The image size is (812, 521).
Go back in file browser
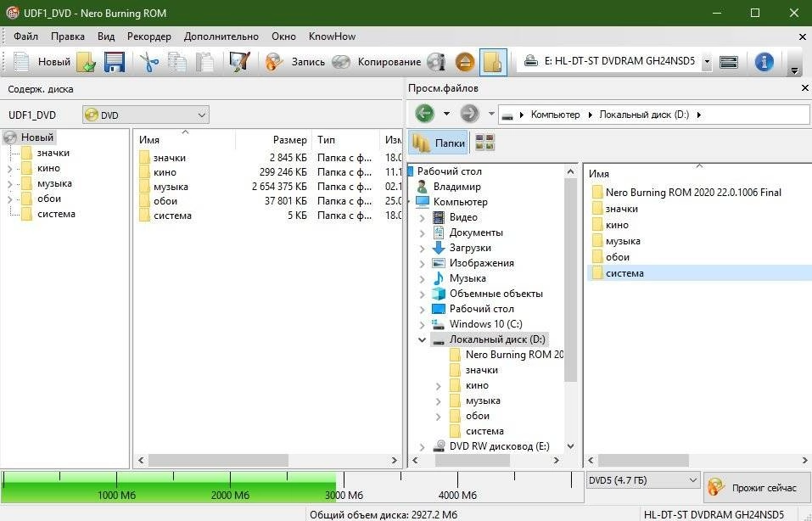coord(424,113)
